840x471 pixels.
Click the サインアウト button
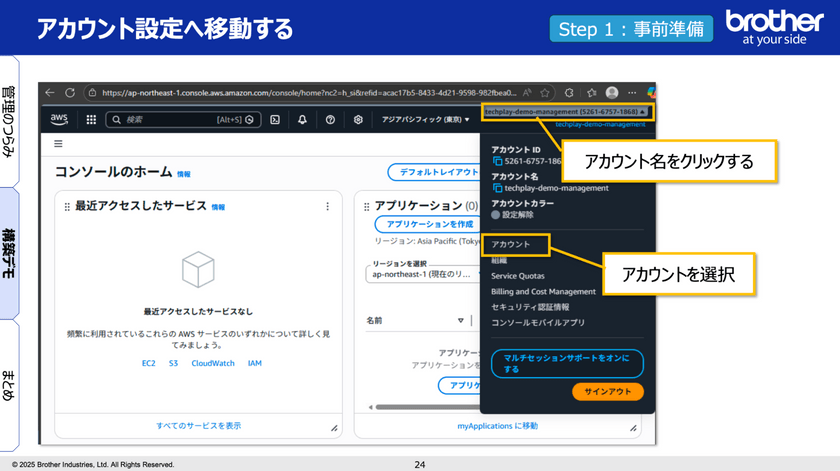click(x=607, y=391)
